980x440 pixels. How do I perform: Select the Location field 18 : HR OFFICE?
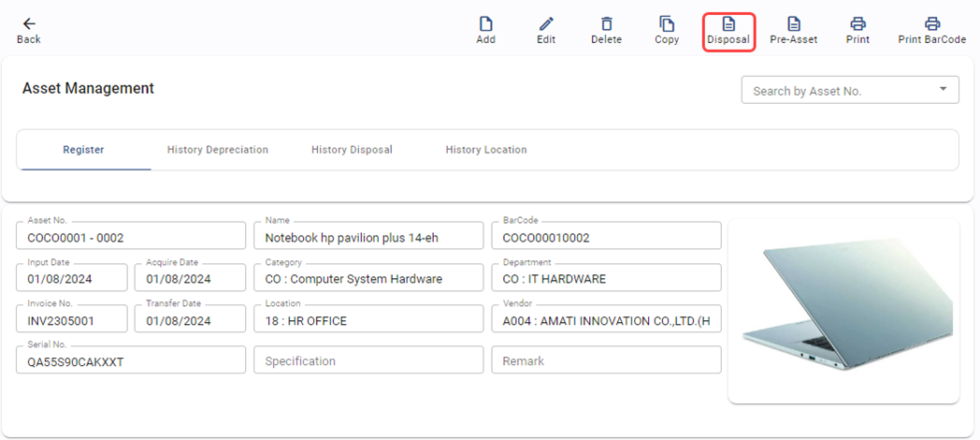click(368, 321)
